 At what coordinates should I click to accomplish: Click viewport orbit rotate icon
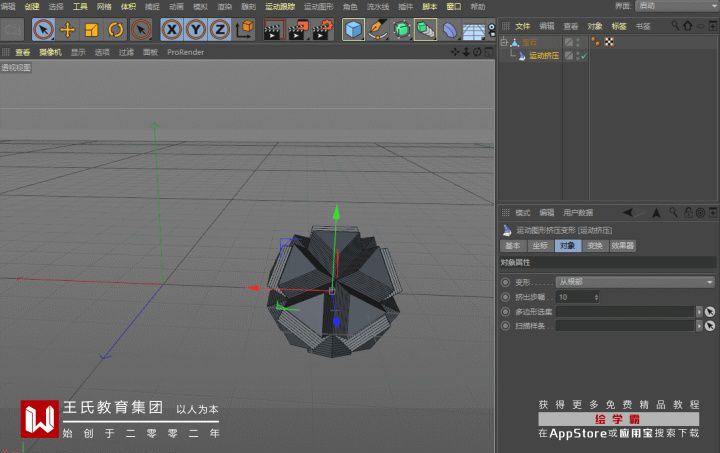[x=477, y=52]
